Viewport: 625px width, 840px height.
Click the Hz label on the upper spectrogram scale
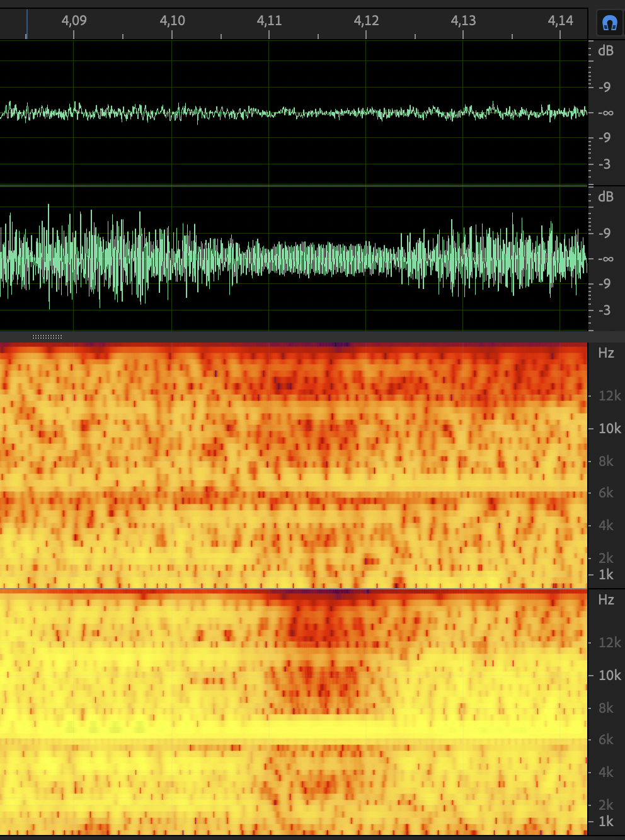coord(605,353)
